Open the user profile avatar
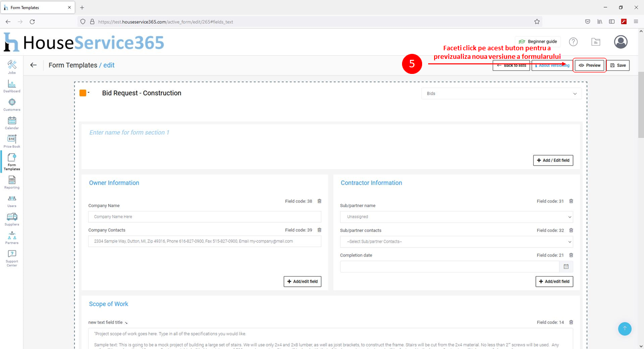Image resolution: width=644 pixels, height=349 pixels. (621, 42)
